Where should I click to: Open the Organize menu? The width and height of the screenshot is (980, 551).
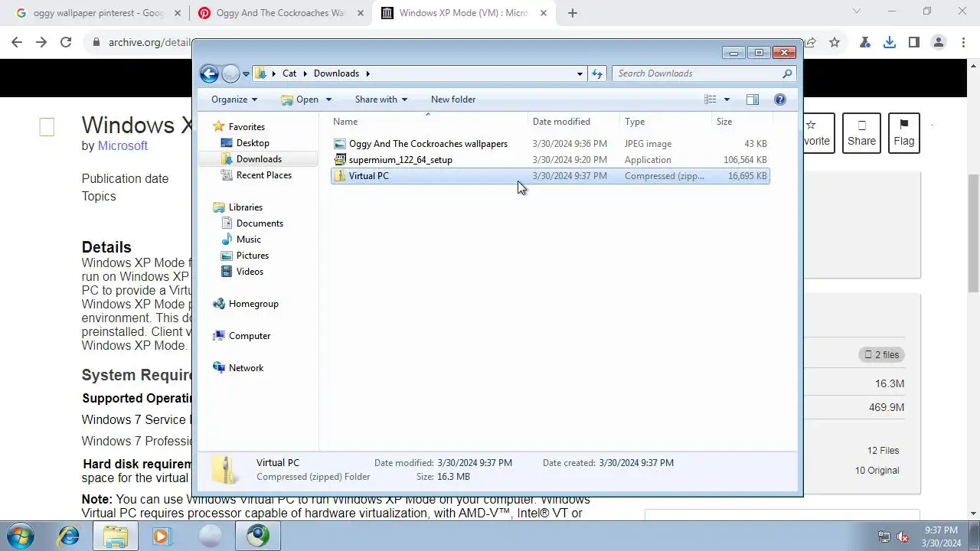(x=234, y=99)
